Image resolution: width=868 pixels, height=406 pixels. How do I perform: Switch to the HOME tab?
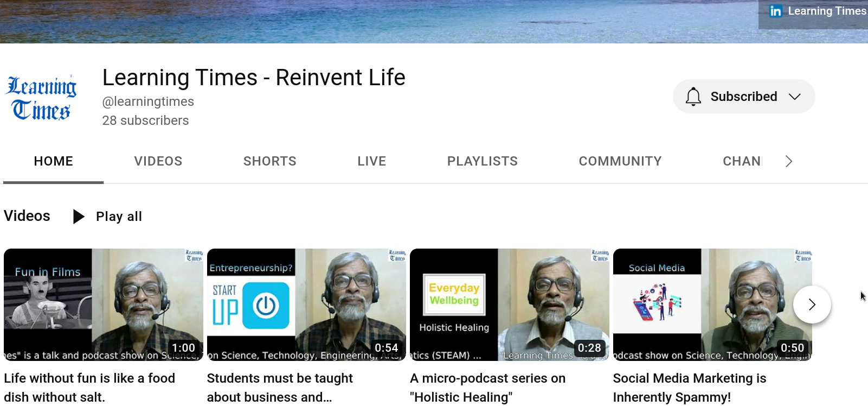click(x=53, y=161)
